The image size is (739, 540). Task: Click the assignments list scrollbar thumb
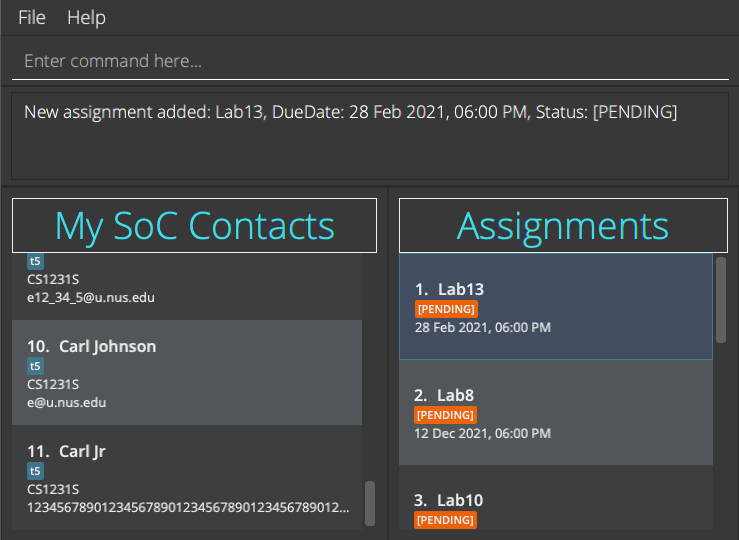(721, 300)
